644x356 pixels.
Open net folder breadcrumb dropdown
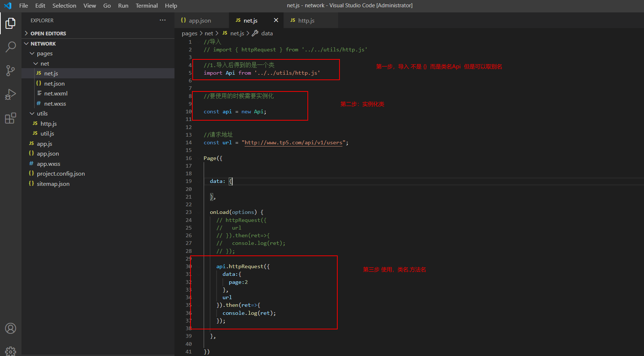209,33
